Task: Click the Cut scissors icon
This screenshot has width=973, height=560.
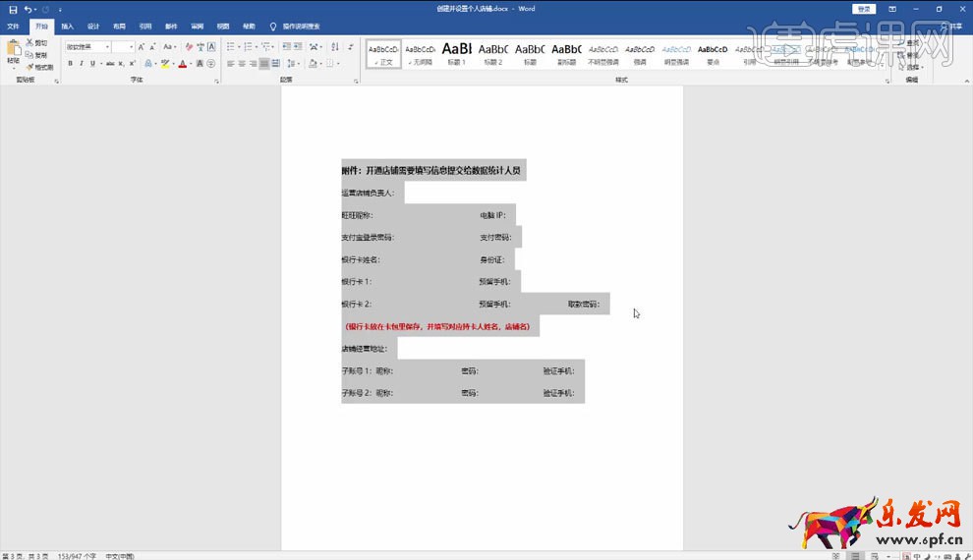Action: (x=29, y=43)
